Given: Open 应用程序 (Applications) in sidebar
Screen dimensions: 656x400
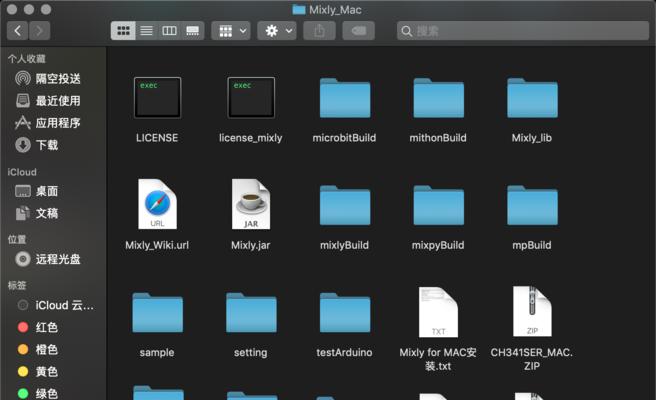Looking at the screenshot, I should point(48,123).
